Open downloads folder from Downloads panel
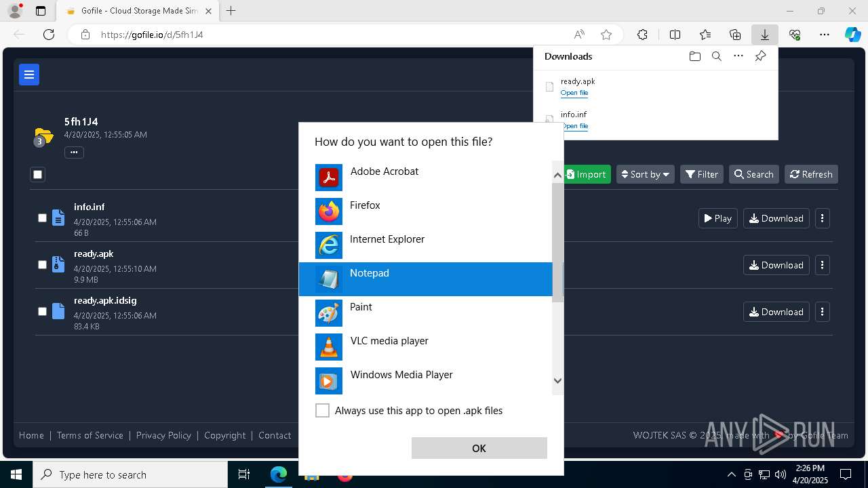The height and width of the screenshot is (488, 868). (x=694, y=56)
